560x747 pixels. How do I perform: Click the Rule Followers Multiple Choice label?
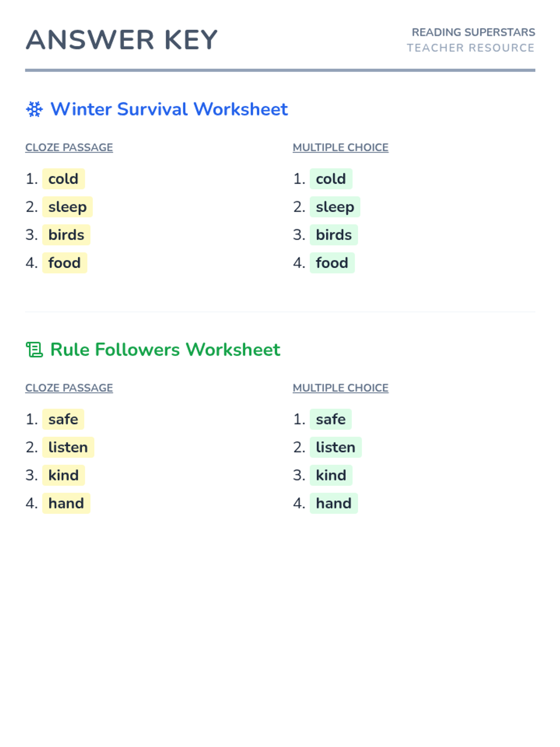coord(341,388)
